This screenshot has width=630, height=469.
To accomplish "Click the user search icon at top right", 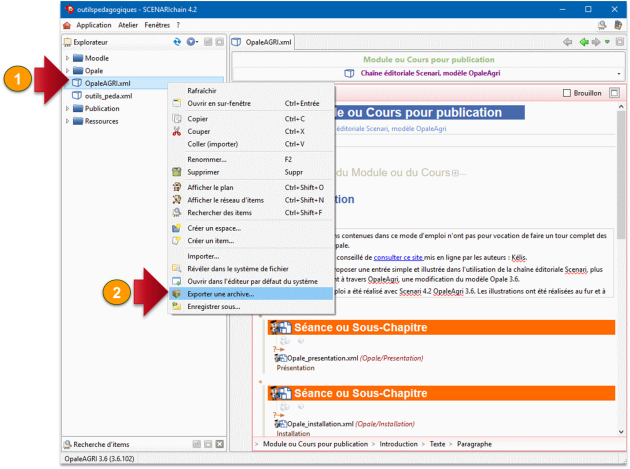I will point(602,25).
